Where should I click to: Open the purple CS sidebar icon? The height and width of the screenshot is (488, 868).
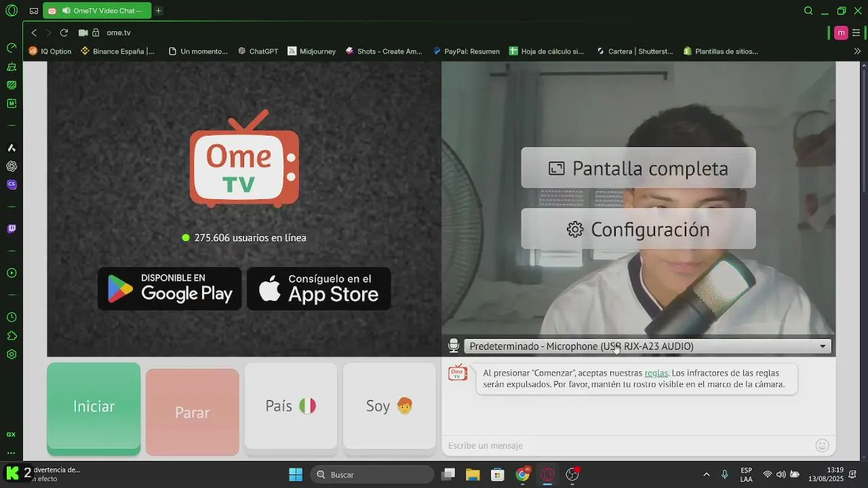11,184
